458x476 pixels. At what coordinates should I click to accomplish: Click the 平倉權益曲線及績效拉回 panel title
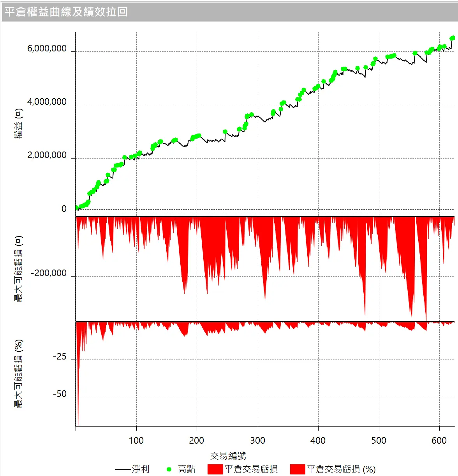coord(66,12)
